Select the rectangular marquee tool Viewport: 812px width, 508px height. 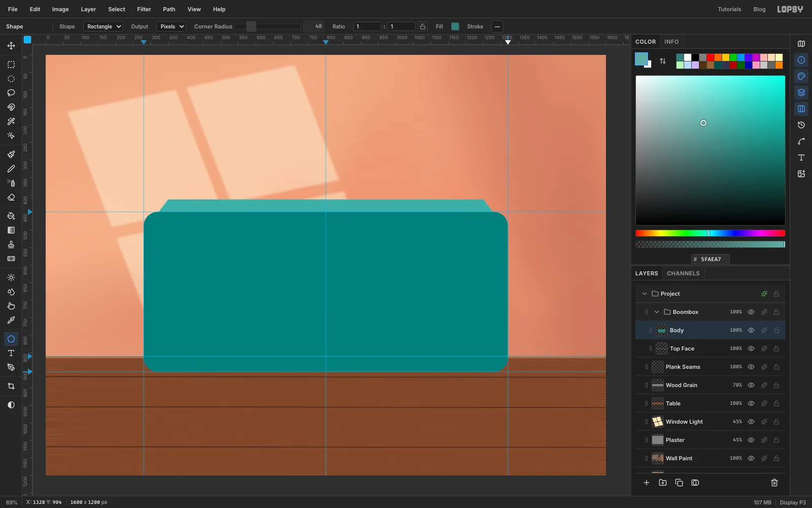coord(11,65)
